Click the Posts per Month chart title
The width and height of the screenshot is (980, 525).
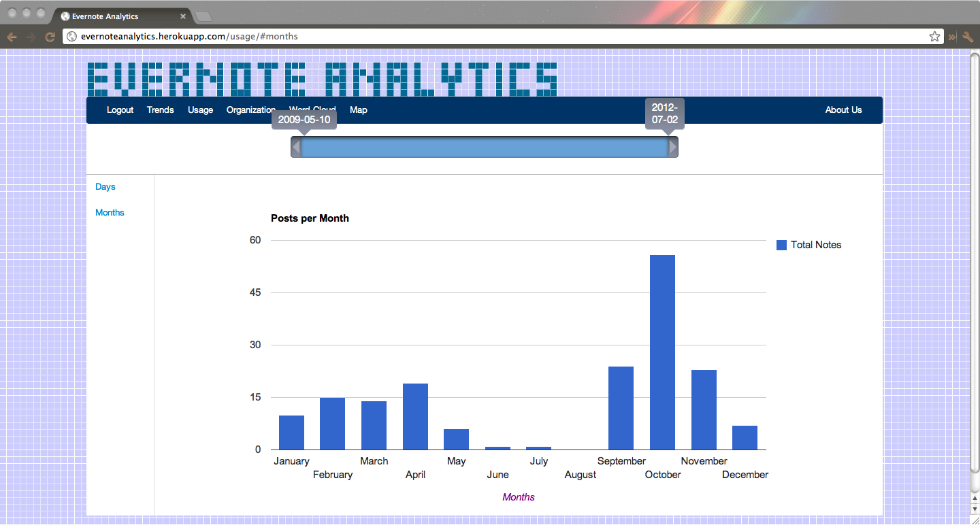[310, 218]
